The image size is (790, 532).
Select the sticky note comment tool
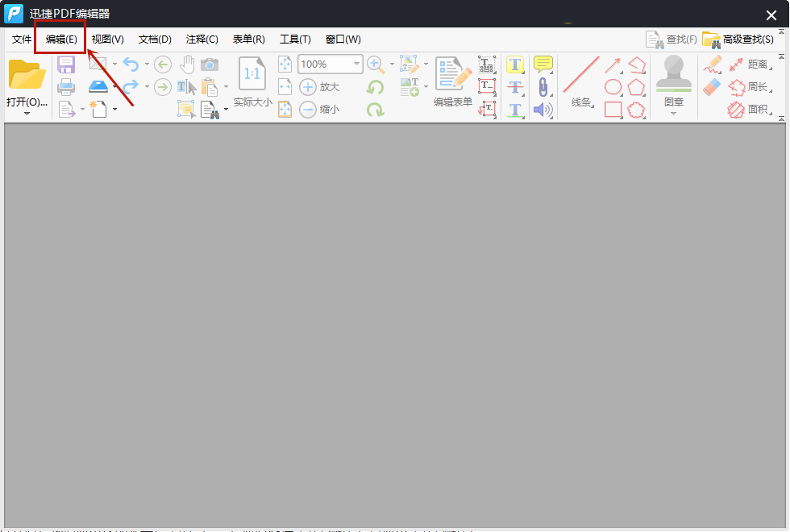[x=543, y=64]
